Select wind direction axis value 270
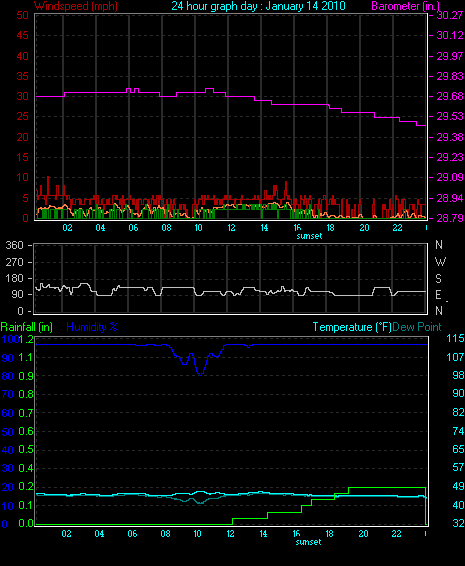Screen dimensions: 465x566 [14, 262]
